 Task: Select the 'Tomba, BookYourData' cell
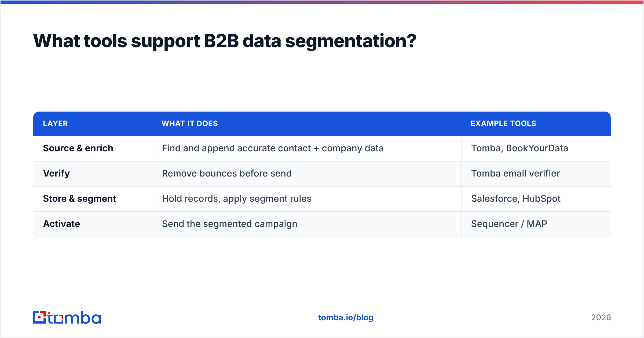coord(536,148)
